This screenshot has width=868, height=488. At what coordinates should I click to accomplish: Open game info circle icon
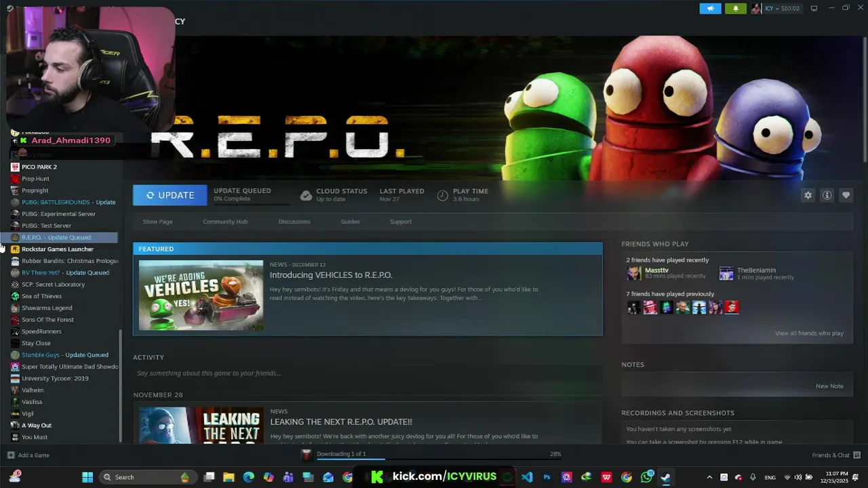click(827, 195)
